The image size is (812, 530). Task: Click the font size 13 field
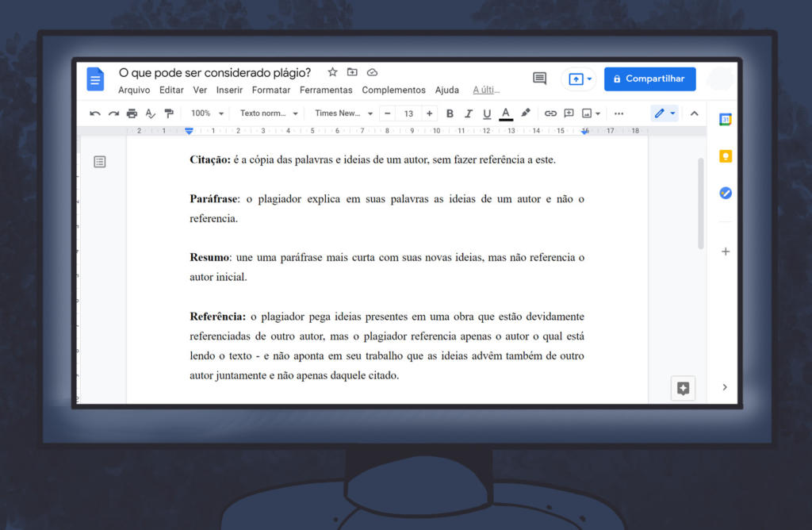[408, 113]
